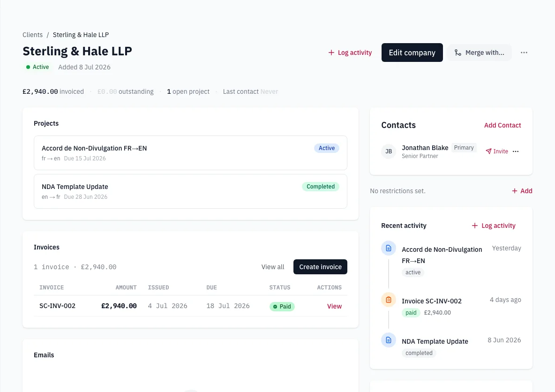The width and height of the screenshot is (555, 392).
Task: Click plus icon beside header Log activity
Action: click(x=331, y=53)
